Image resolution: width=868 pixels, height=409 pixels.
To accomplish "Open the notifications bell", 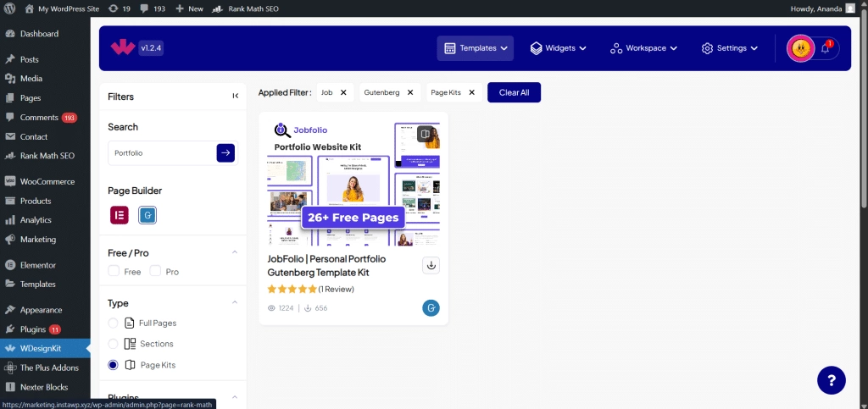I will coord(826,48).
